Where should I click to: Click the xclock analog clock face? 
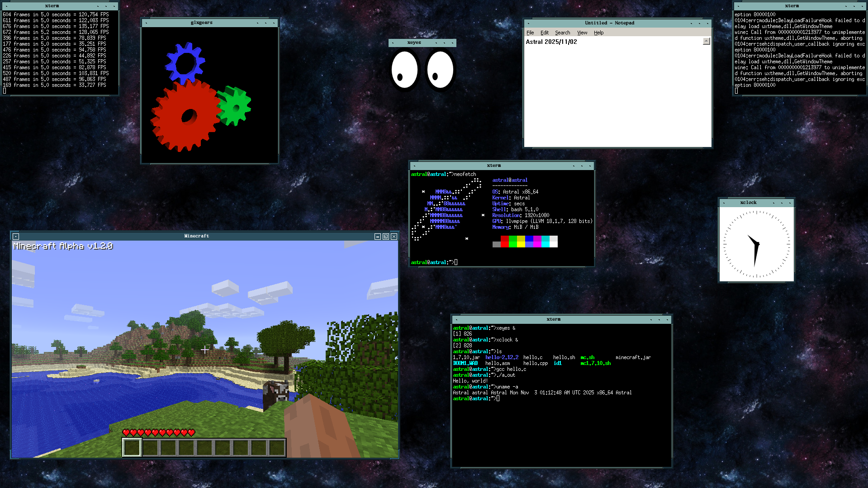tap(756, 244)
